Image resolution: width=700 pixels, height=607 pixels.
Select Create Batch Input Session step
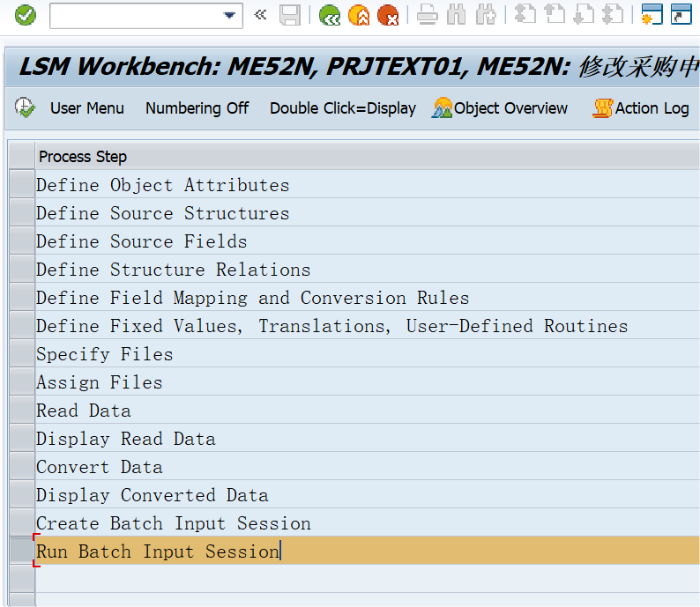point(367,523)
